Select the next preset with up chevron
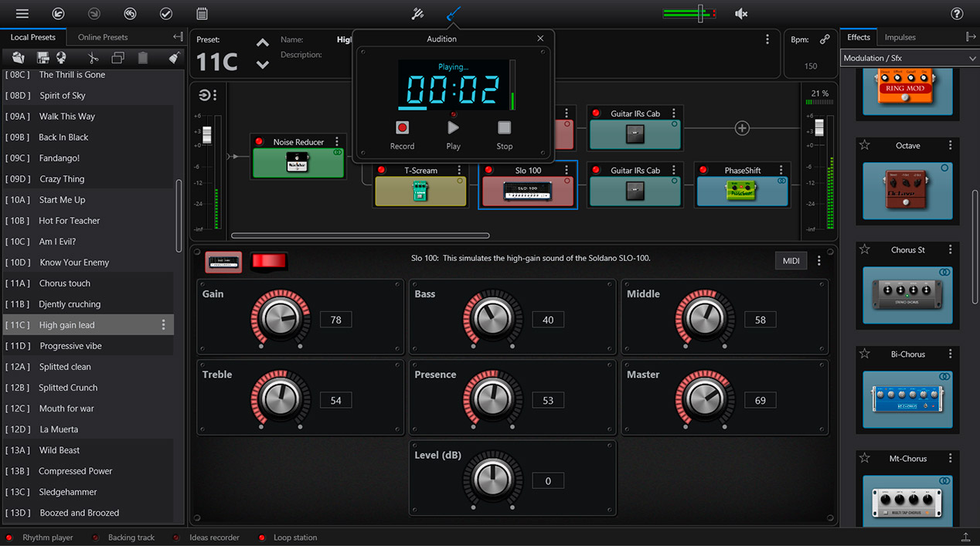This screenshot has height=546, width=980. [263, 43]
